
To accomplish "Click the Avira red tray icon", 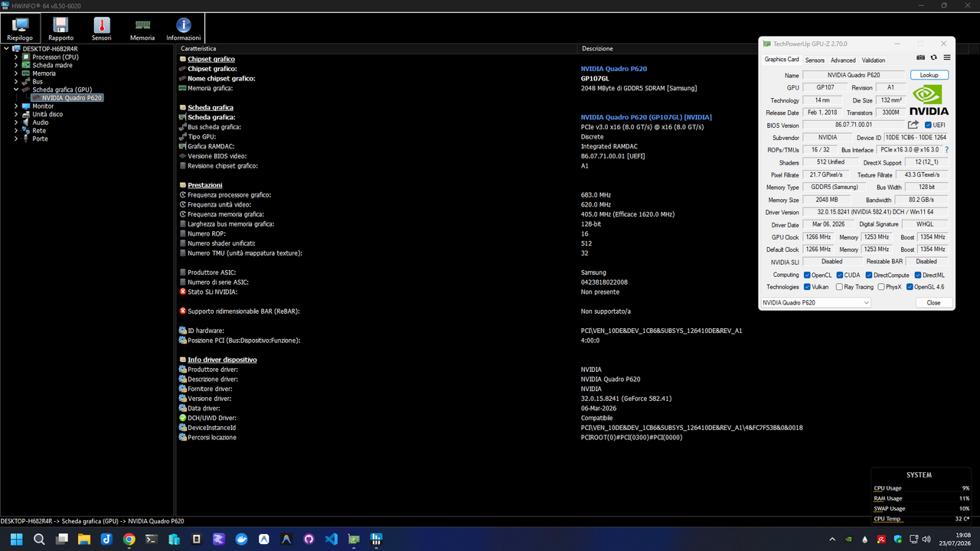I will point(881,539).
